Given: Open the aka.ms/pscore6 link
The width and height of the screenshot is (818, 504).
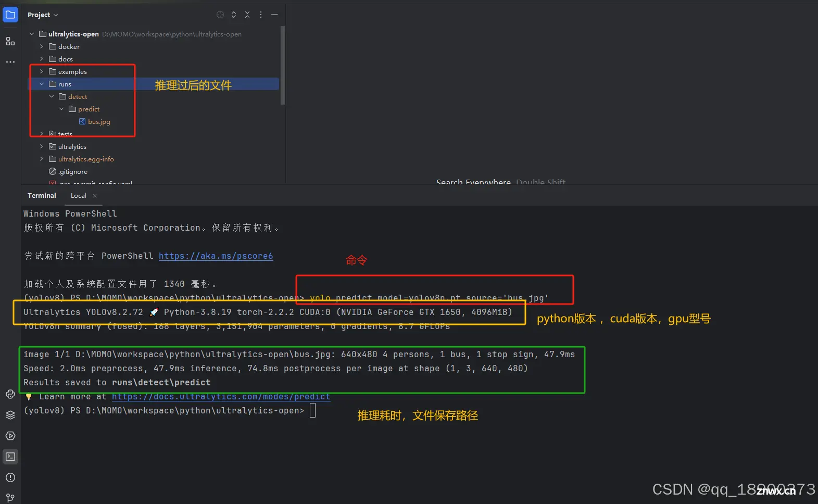Looking at the screenshot, I should 216,256.
